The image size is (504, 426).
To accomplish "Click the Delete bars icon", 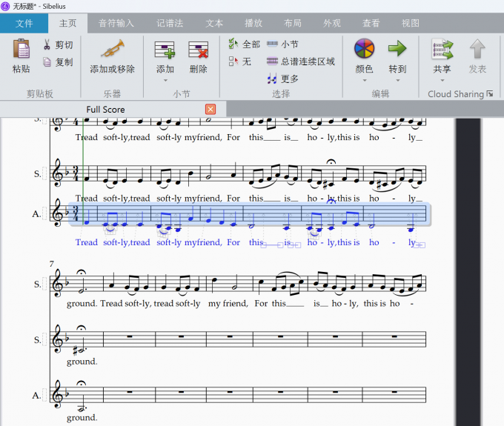I will [198, 50].
